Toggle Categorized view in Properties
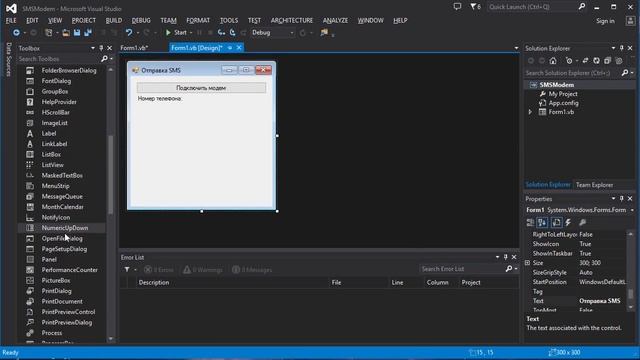 (x=530, y=222)
